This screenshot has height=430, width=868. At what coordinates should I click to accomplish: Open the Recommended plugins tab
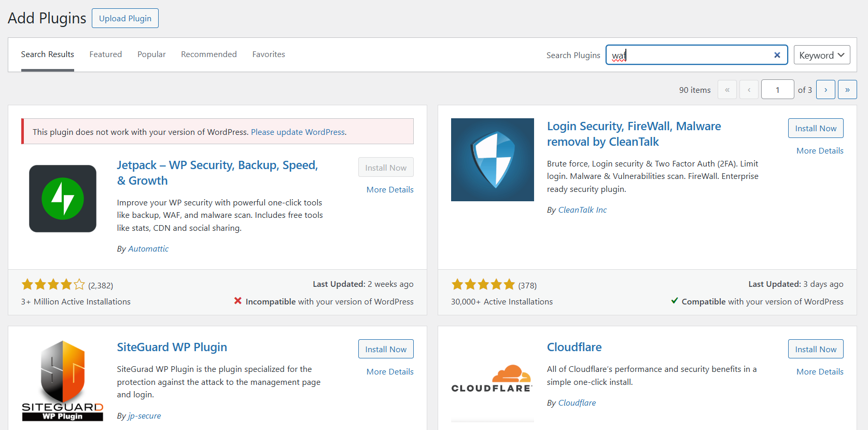[x=209, y=54]
